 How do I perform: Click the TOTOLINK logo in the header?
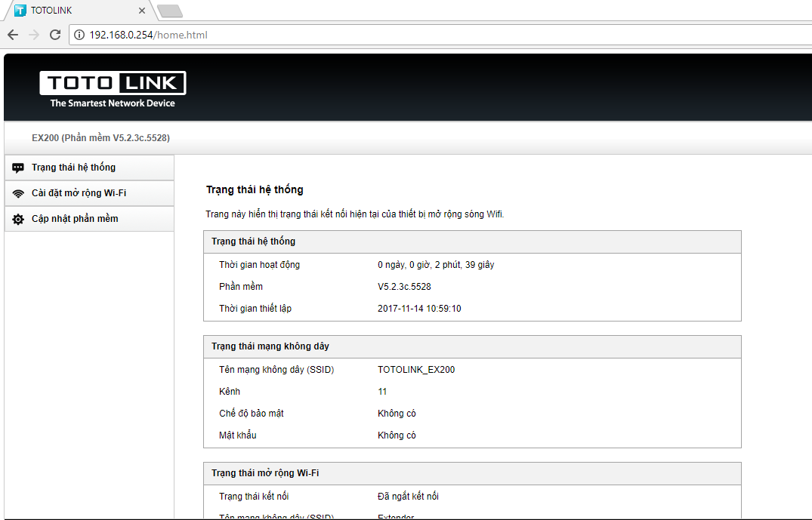(113, 89)
